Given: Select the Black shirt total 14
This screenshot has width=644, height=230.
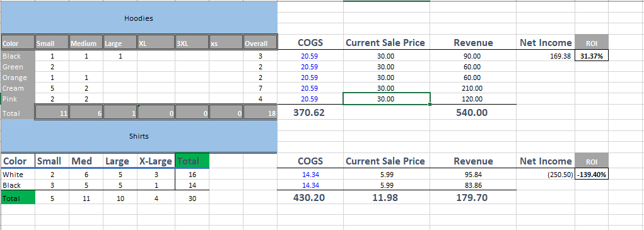Looking at the screenshot, I should tap(192, 185).
